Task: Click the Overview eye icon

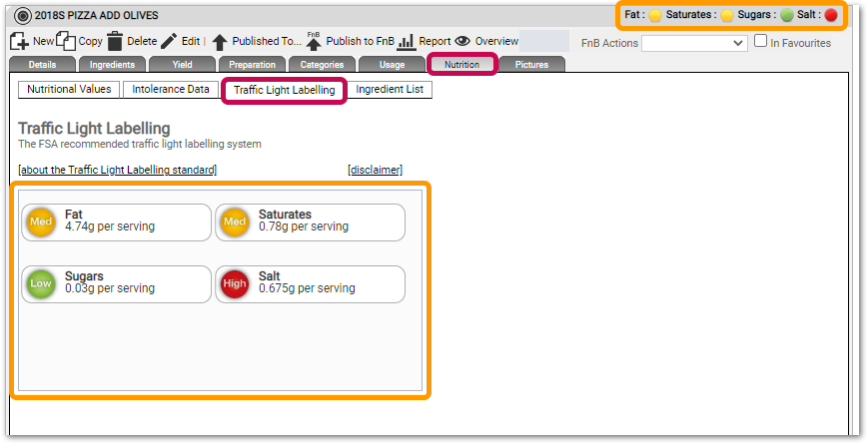Action: pos(462,42)
